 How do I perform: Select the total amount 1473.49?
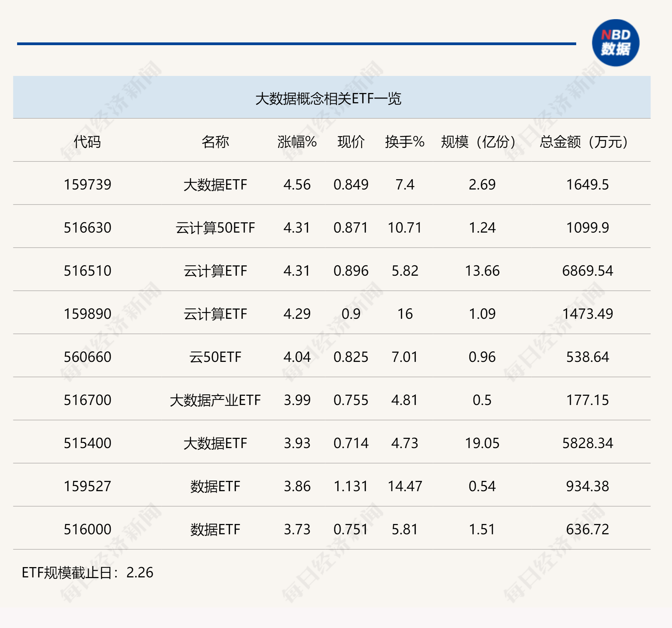tap(587, 314)
